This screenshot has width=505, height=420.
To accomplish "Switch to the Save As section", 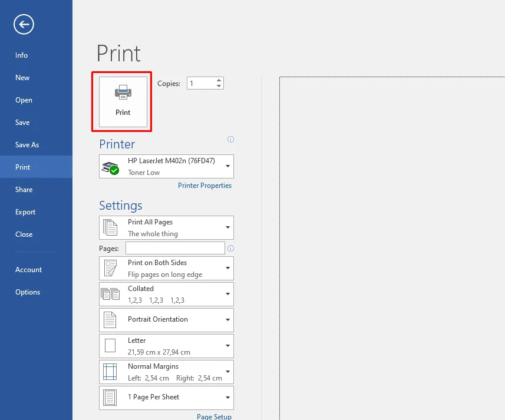I will coord(28,144).
